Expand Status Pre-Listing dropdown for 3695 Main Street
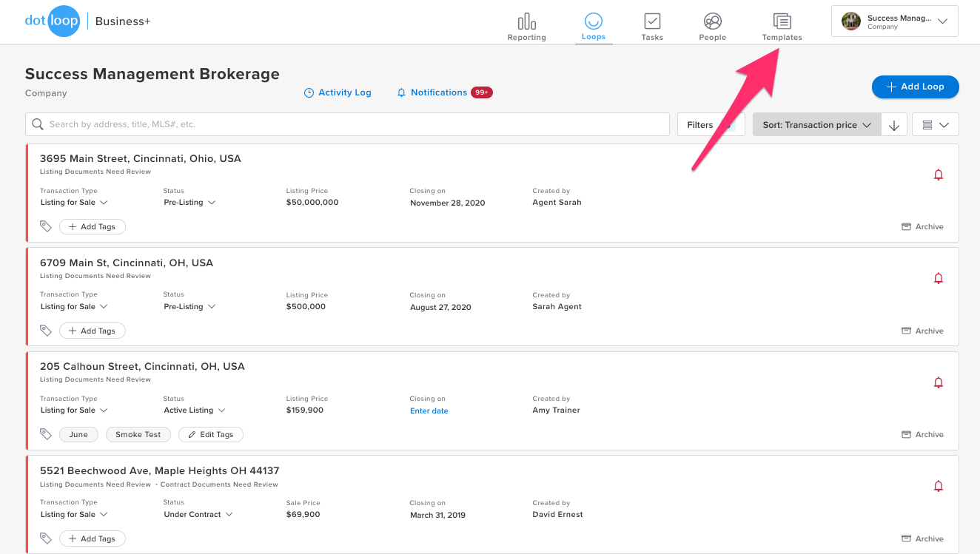The height and width of the screenshot is (554, 980). pos(189,203)
